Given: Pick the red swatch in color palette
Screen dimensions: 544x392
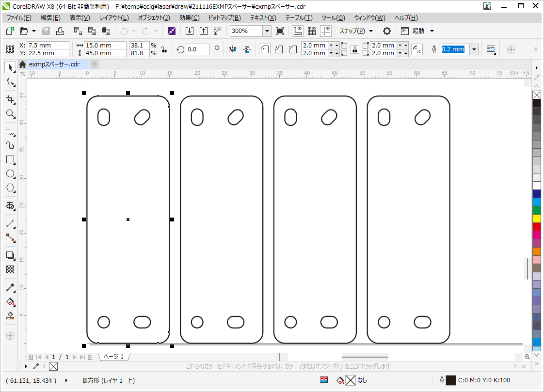Looking at the screenshot, I should pyautogui.click(x=537, y=226).
